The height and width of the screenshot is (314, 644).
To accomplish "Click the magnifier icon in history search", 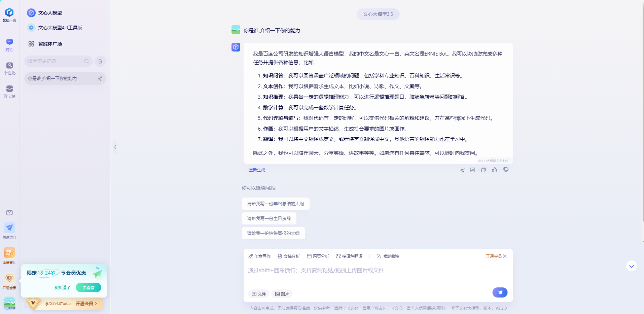I will coord(86,61).
